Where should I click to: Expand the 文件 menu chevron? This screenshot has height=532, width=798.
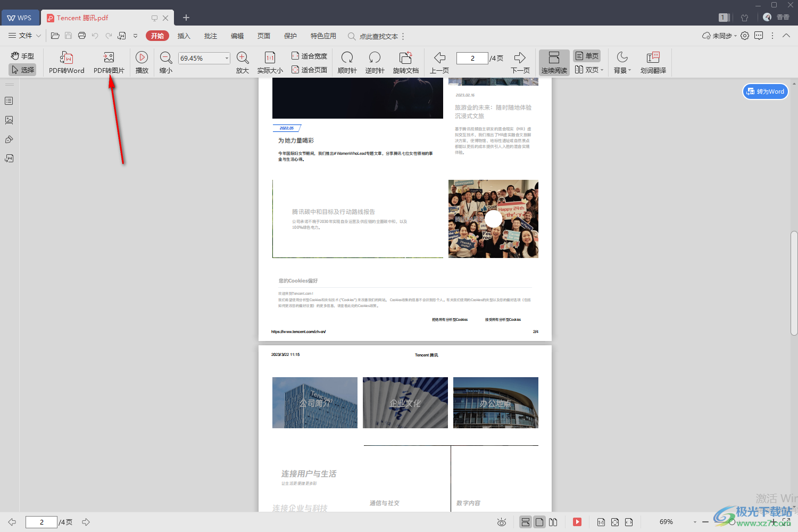[x=38, y=36]
